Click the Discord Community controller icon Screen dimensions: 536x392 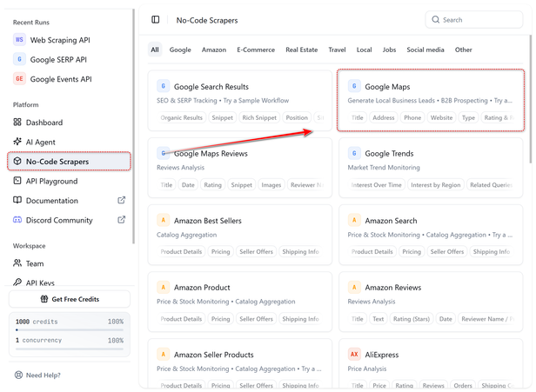coord(17,220)
